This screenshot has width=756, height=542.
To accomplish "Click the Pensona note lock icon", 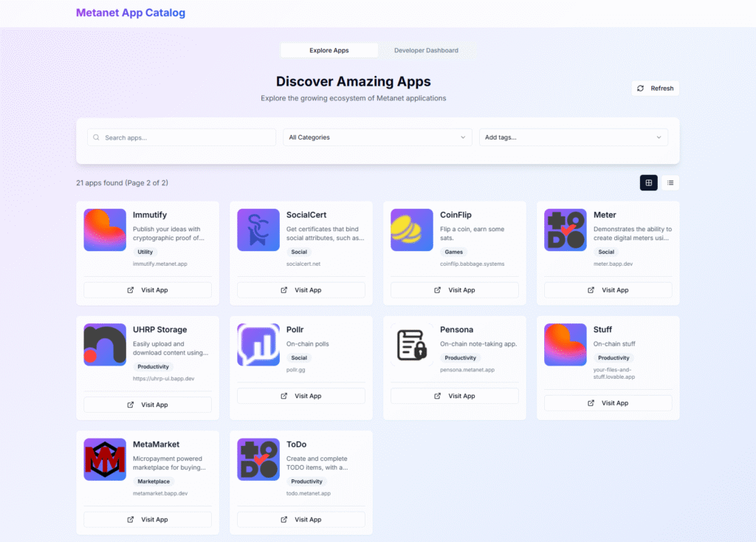I will pyautogui.click(x=412, y=344).
